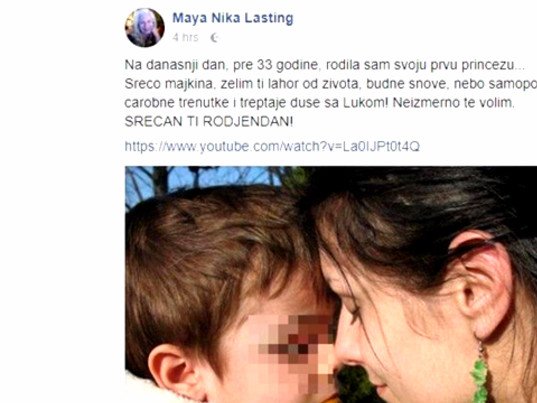Open the attached photo of two people
Viewport: 537px width, 403px height.
tap(331, 285)
